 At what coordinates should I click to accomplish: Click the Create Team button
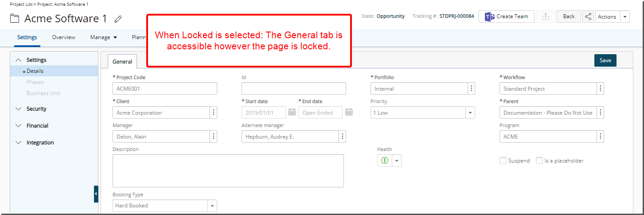[507, 16]
